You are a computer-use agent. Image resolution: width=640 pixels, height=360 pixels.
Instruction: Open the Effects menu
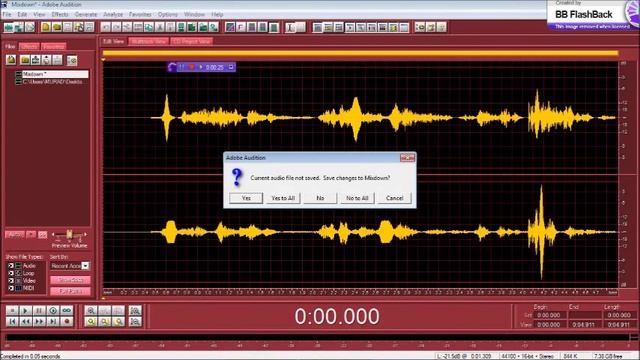[60, 14]
